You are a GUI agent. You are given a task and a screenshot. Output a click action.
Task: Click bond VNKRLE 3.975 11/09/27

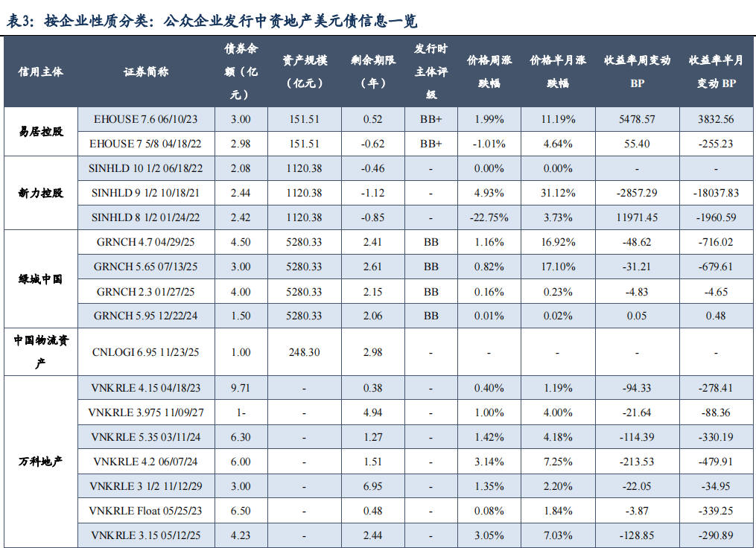pos(145,412)
